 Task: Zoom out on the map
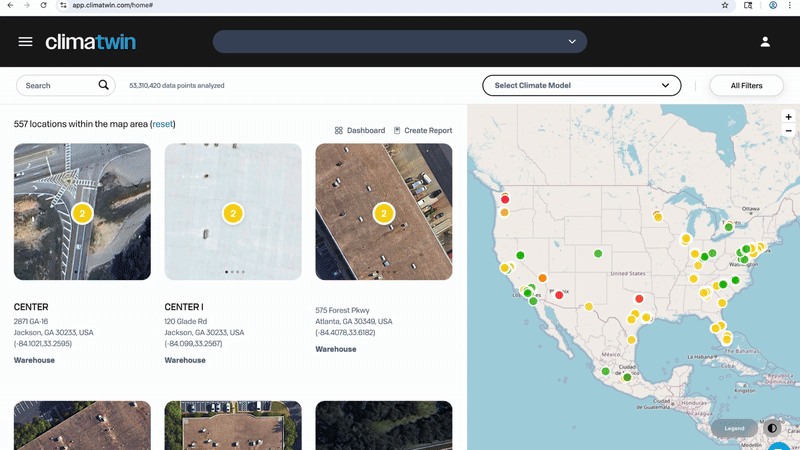click(788, 131)
